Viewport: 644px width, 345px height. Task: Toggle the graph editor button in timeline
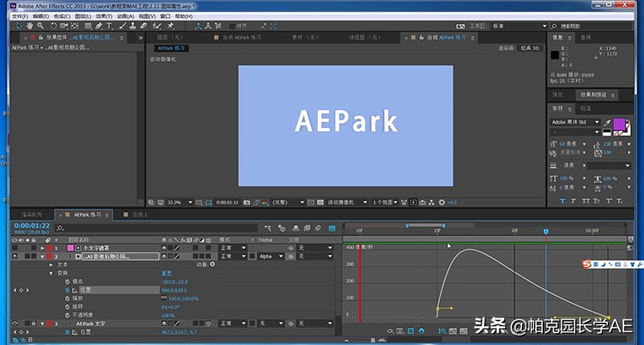point(331,228)
